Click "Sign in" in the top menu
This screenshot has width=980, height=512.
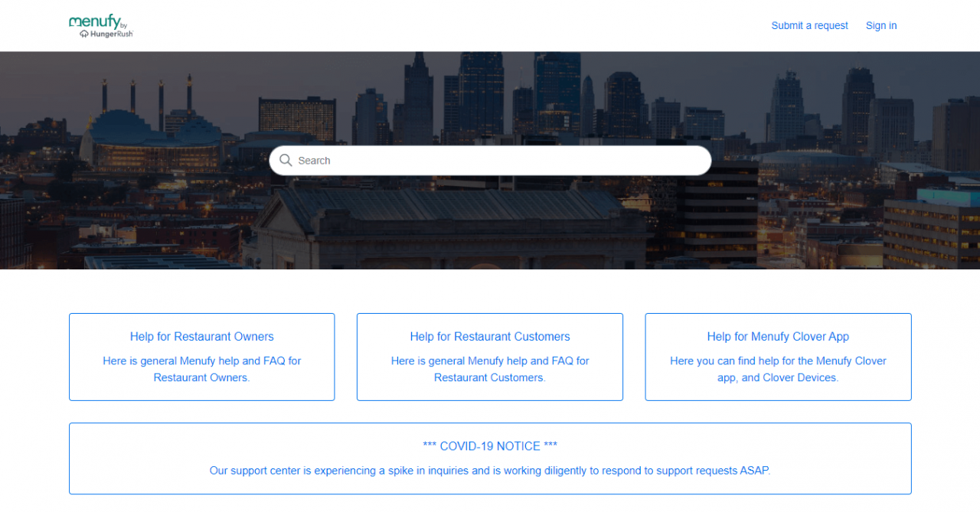pyautogui.click(x=880, y=25)
